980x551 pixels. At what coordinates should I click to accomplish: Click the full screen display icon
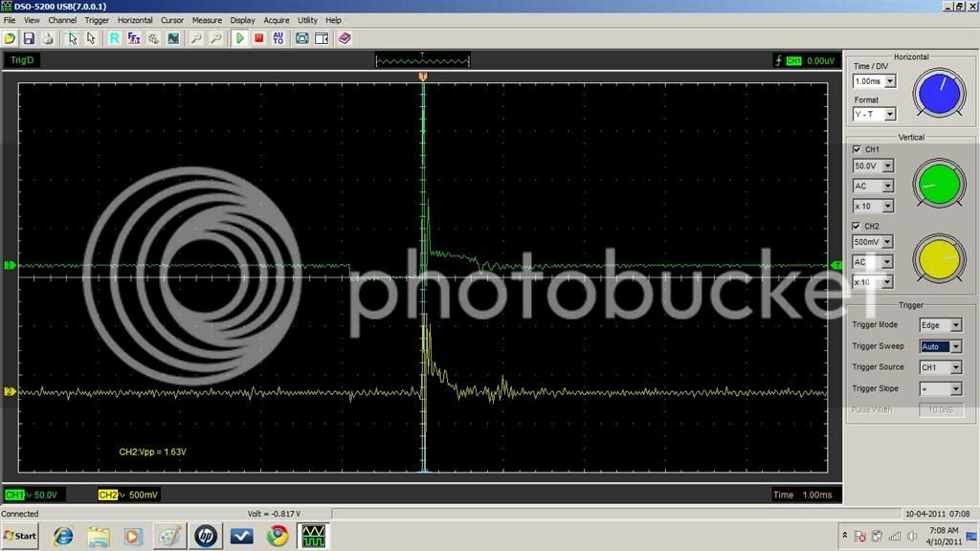point(301,38)
